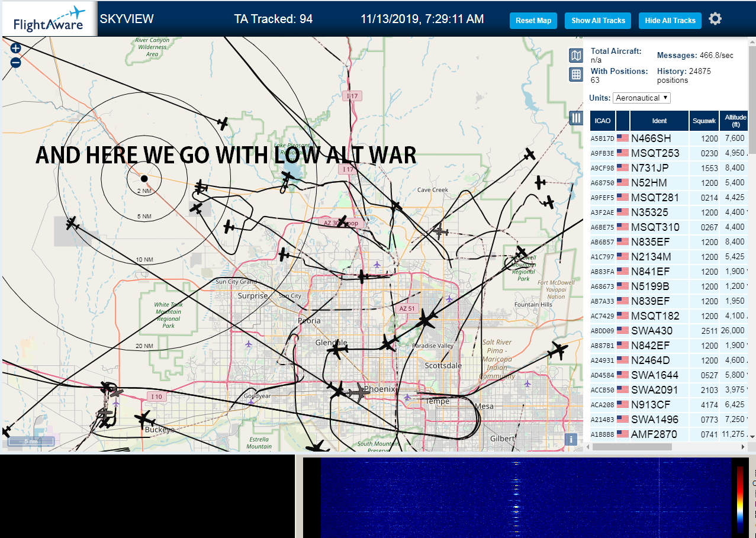Select the SWA430 aircraft row

pyautogui.click(x=670, y=330)
